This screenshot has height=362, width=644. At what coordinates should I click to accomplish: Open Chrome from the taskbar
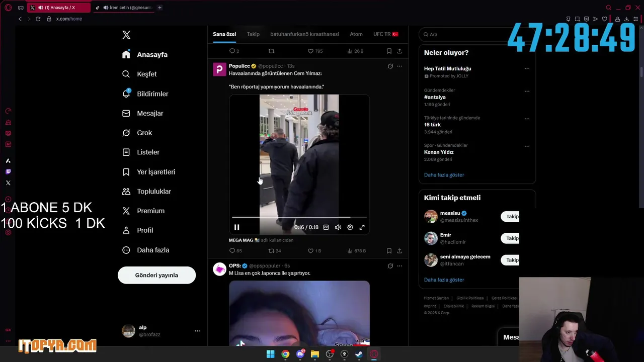pyautogui.click(x=285, y=354)
